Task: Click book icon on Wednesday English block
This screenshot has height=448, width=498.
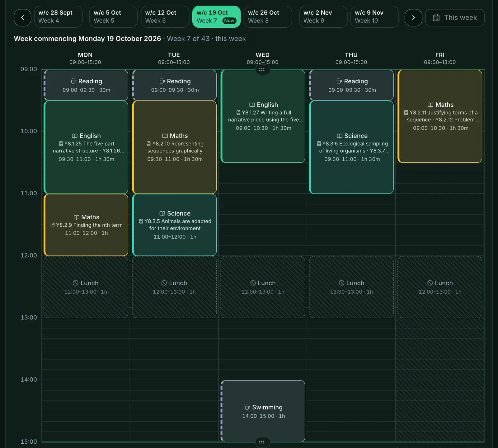Action: 252,105
